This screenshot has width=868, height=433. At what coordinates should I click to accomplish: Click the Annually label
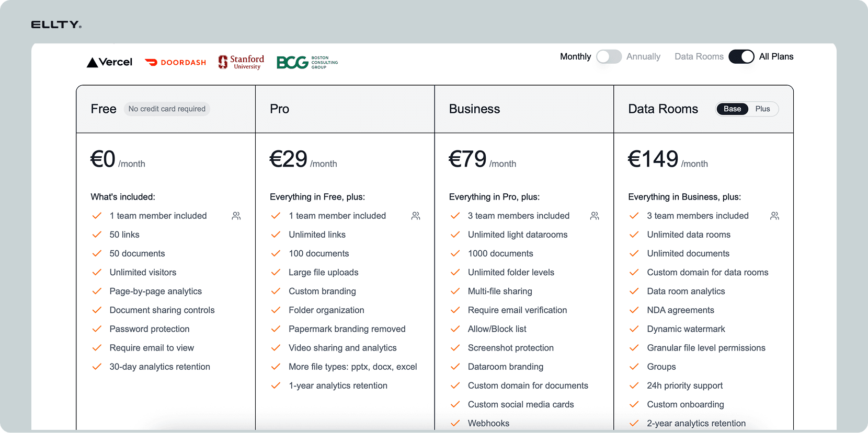[x=643, y=56]
